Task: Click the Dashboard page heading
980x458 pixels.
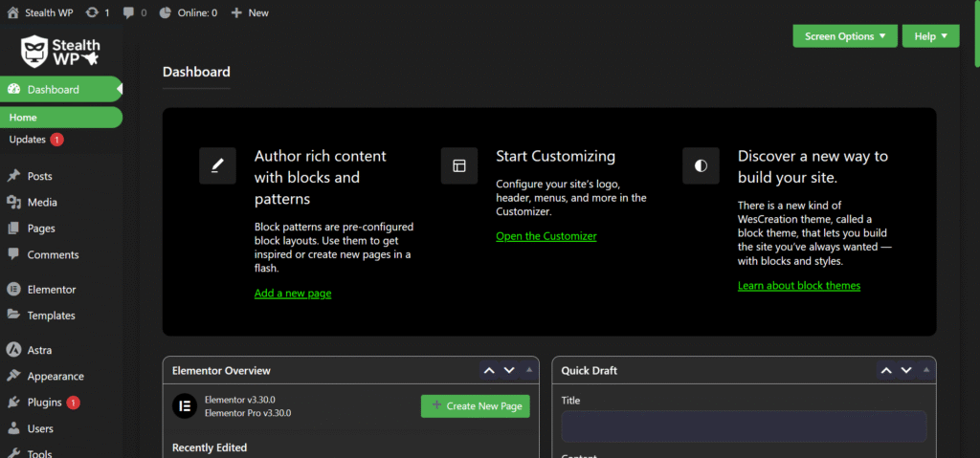Action: (x=196, y=72)
